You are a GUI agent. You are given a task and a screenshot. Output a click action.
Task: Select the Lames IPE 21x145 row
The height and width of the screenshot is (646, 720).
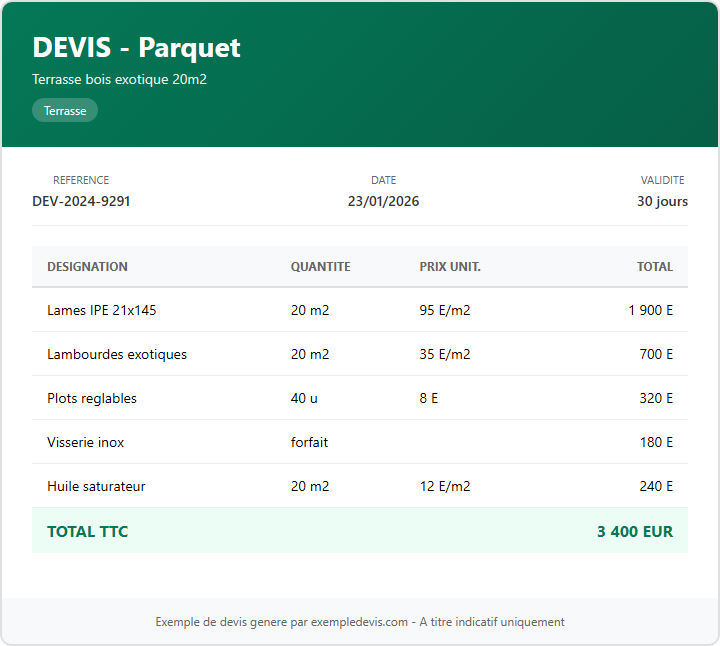(x=101, y=310)
